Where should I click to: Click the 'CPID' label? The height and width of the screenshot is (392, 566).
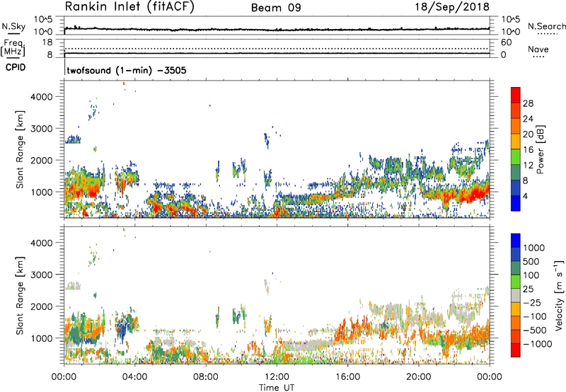pyautogui.click(x=16, y=67)
